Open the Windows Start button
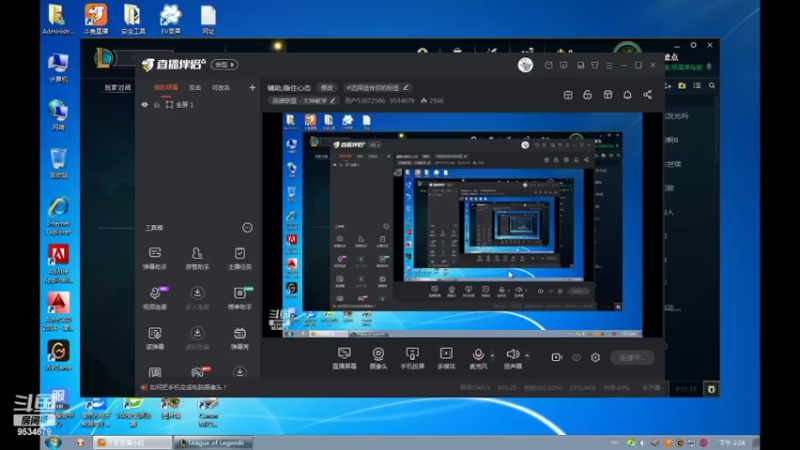 pos(53,442)
